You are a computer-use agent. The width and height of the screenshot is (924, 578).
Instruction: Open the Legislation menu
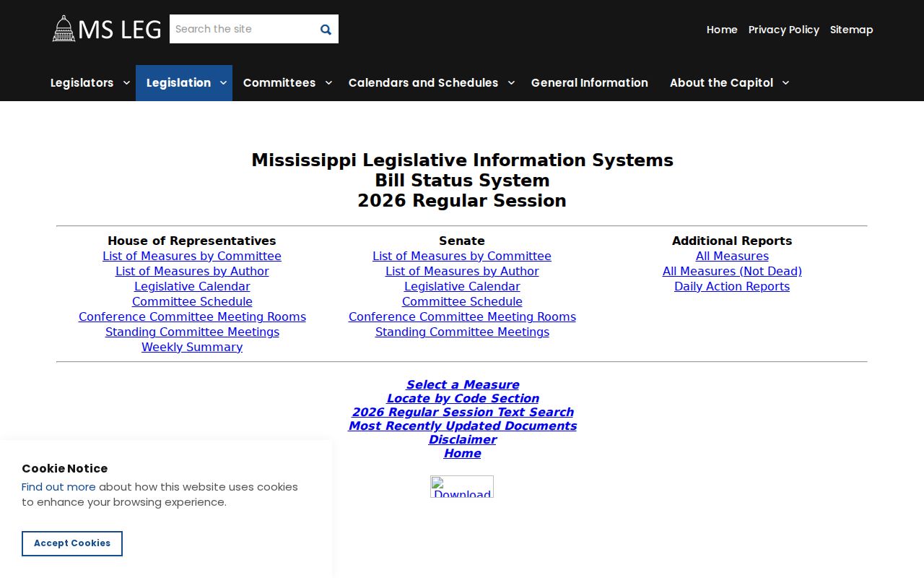[x=178, y=83]
